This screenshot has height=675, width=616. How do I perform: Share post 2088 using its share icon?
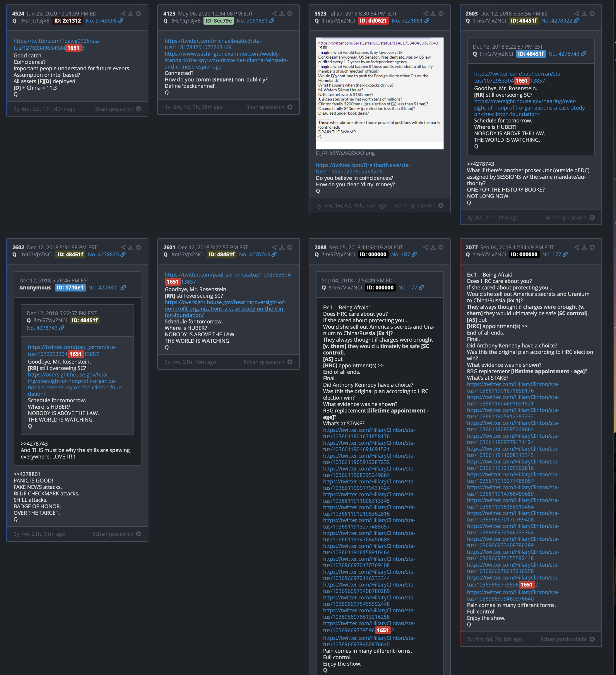[426, 248]
